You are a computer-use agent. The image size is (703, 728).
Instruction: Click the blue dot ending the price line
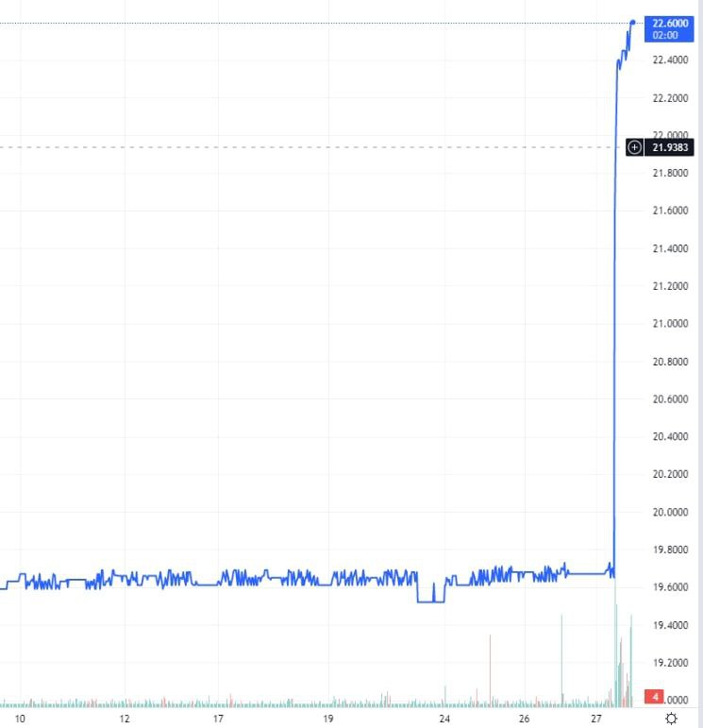(x=632, y=22)
